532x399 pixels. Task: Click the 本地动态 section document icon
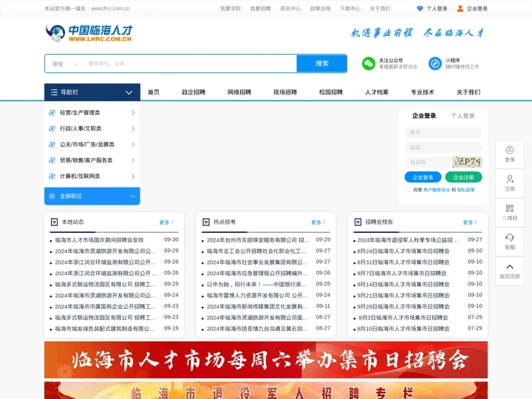54,222
